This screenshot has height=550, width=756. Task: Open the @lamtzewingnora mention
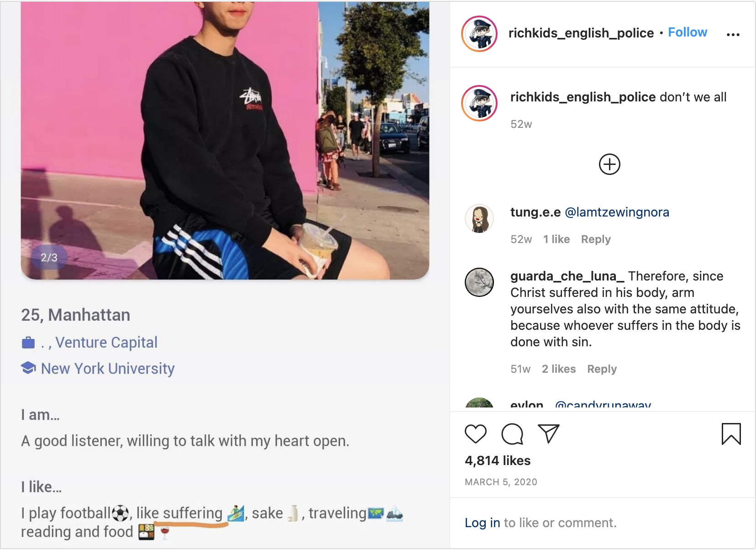[x=617, y=212]
